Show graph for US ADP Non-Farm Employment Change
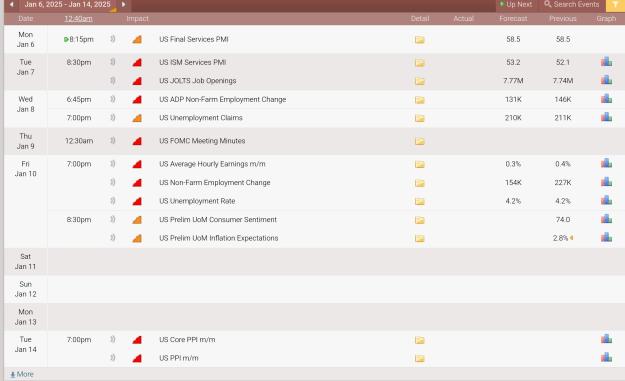The width and height of the screenshot is (625, 381). tap(606, 98)
